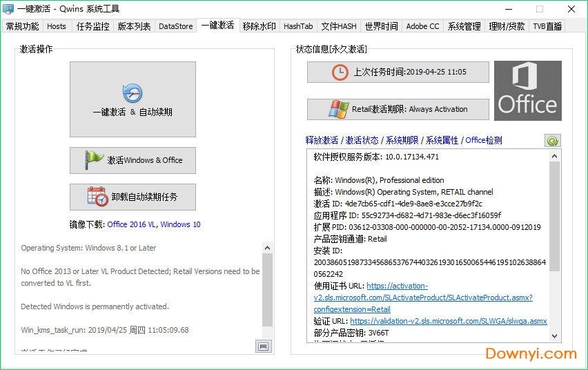Open the DataStore tab
Viewport: 588px width, 370px height.
tap(175, 26)
